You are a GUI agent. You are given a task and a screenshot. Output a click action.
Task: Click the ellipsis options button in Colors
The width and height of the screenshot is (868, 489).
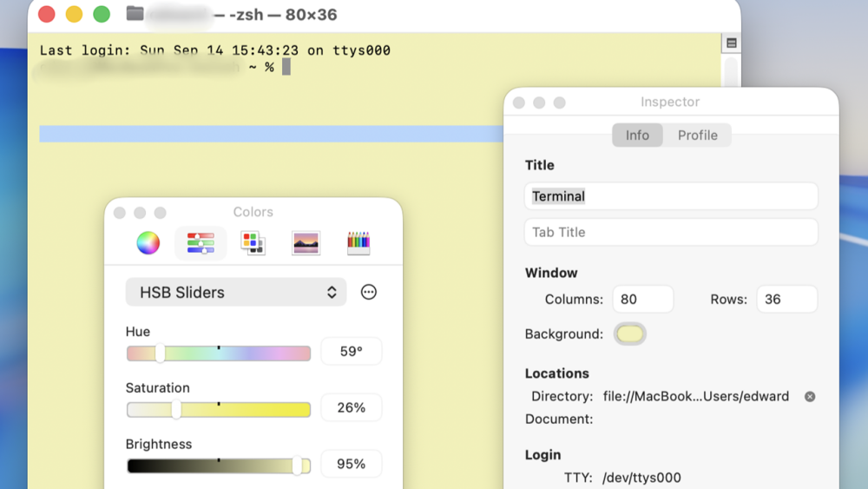pyautogui.click(x=369, y=293)
